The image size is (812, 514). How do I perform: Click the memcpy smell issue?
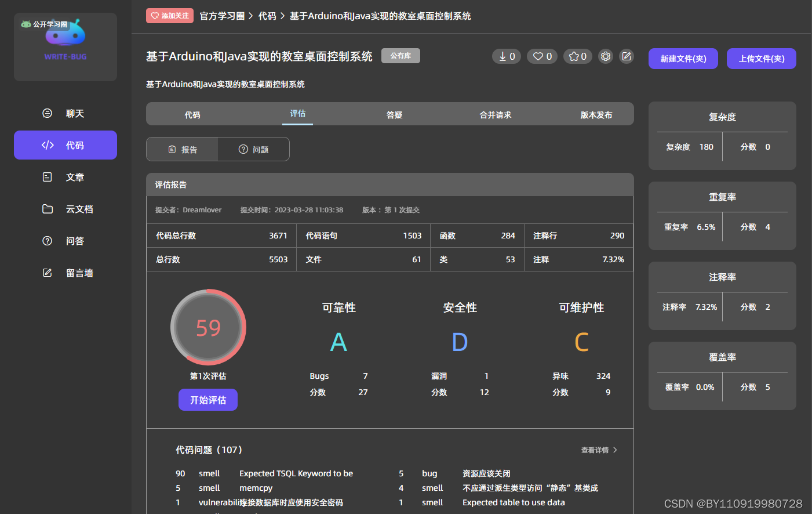(x=256, y=488)
